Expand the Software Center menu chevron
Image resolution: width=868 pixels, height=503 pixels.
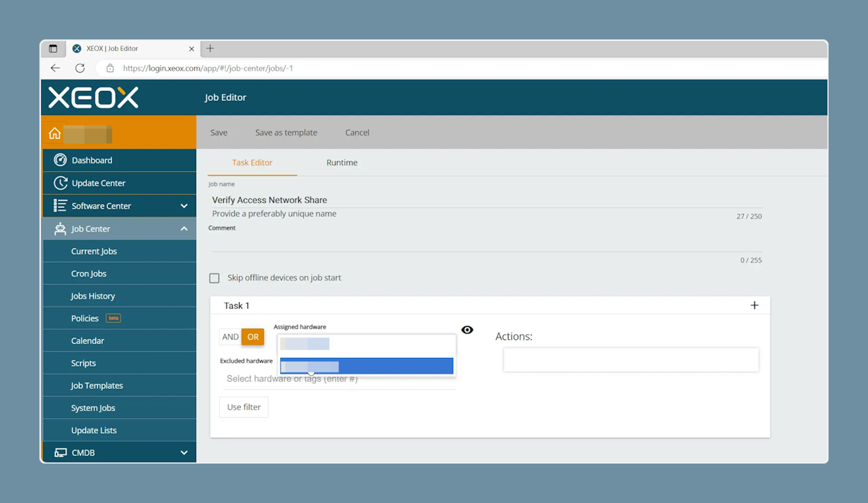[184, 206]
